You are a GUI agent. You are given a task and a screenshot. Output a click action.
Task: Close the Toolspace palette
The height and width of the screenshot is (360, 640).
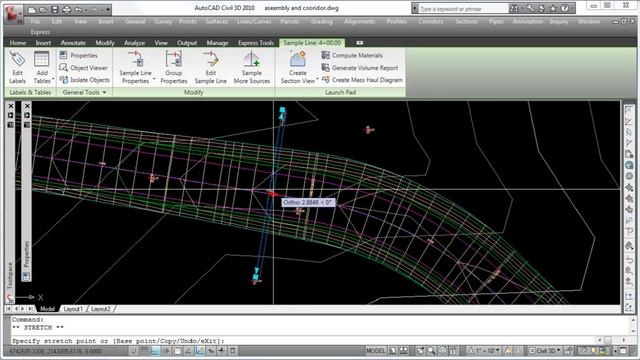(x=11, y=106)
